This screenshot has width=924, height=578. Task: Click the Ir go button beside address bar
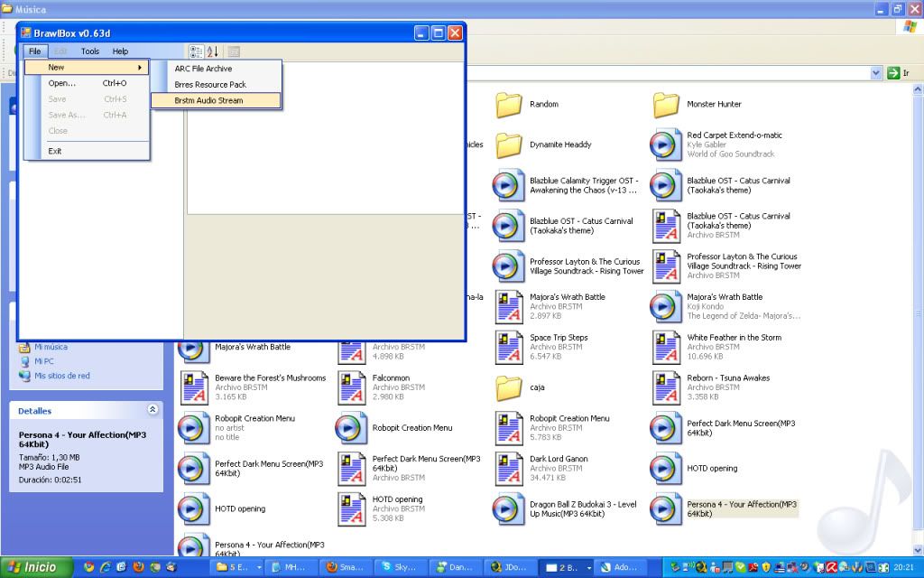tap(898, 72)
